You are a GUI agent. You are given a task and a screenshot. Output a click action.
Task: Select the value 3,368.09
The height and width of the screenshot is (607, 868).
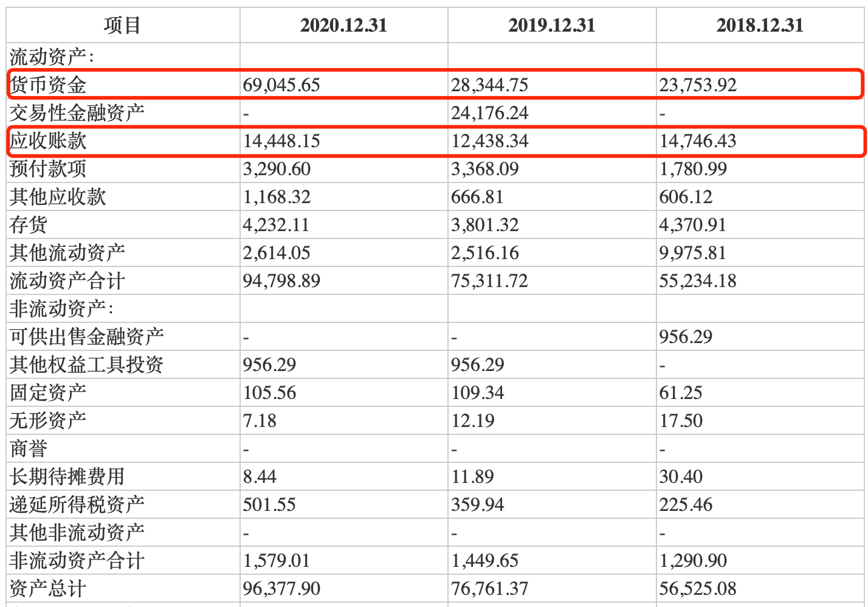(x=485, y=168)
